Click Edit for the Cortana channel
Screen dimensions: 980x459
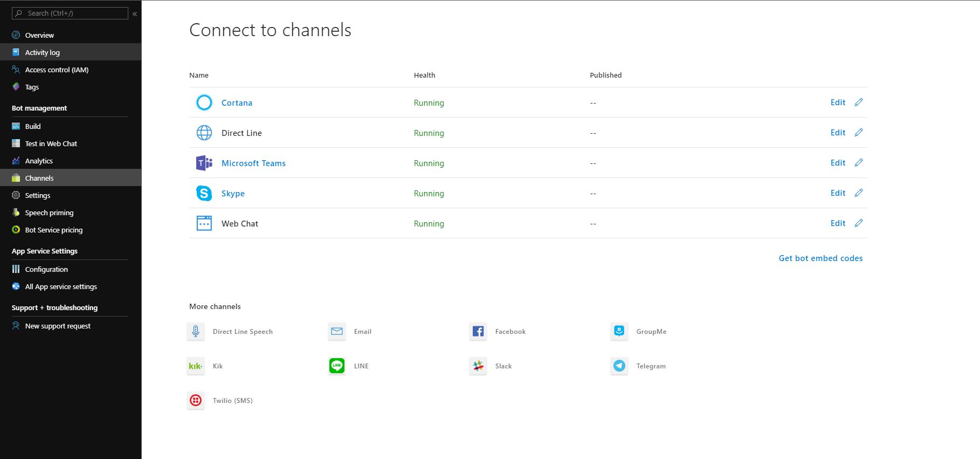[838, 102]
